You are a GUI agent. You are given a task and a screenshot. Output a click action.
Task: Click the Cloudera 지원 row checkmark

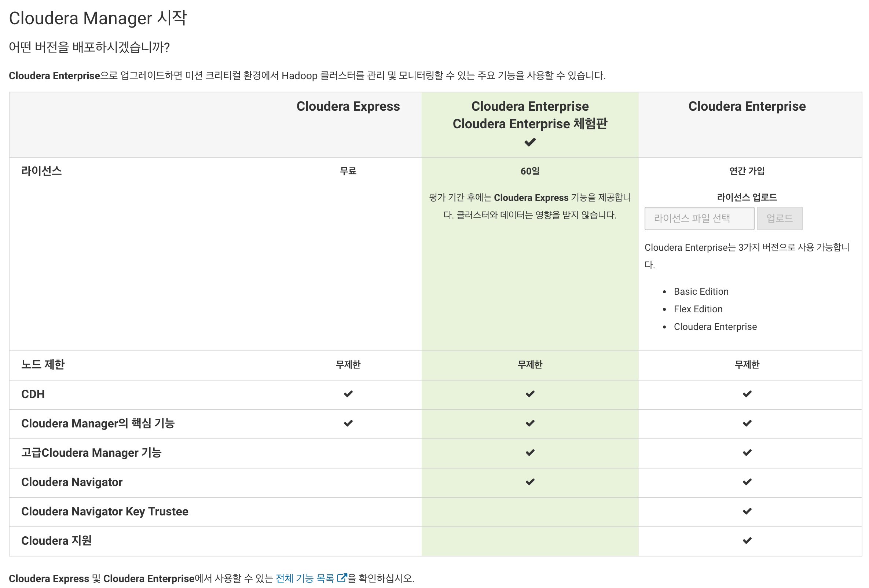[x=747, y=540]
